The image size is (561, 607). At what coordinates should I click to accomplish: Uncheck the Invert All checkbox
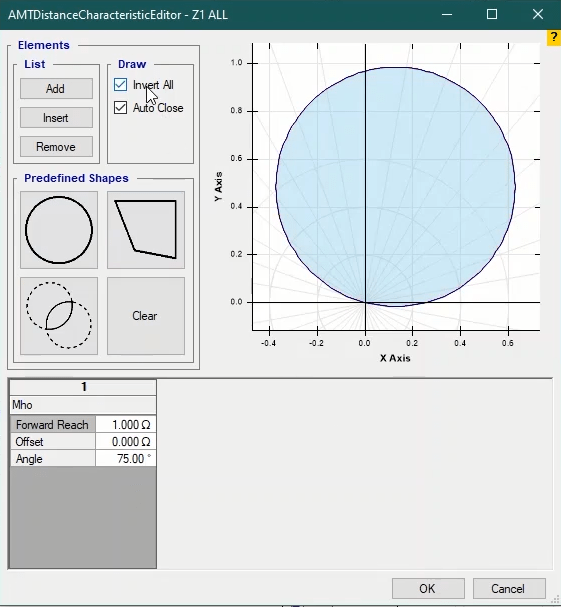click(x=120, y=85)
